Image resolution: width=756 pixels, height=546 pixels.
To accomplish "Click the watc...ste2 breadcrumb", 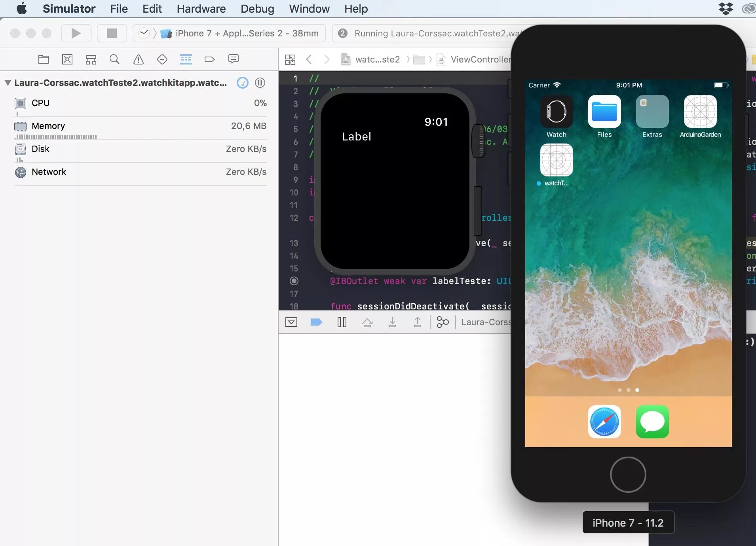I will (371, 59).
